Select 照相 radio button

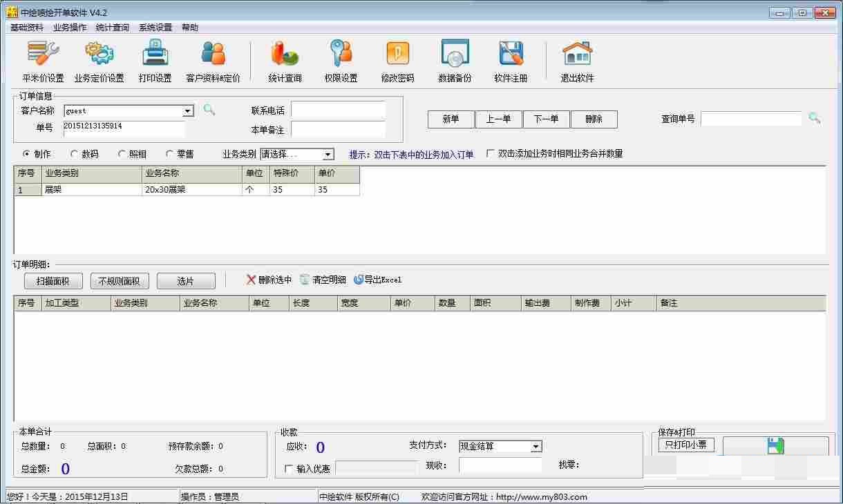coord(122,154)
